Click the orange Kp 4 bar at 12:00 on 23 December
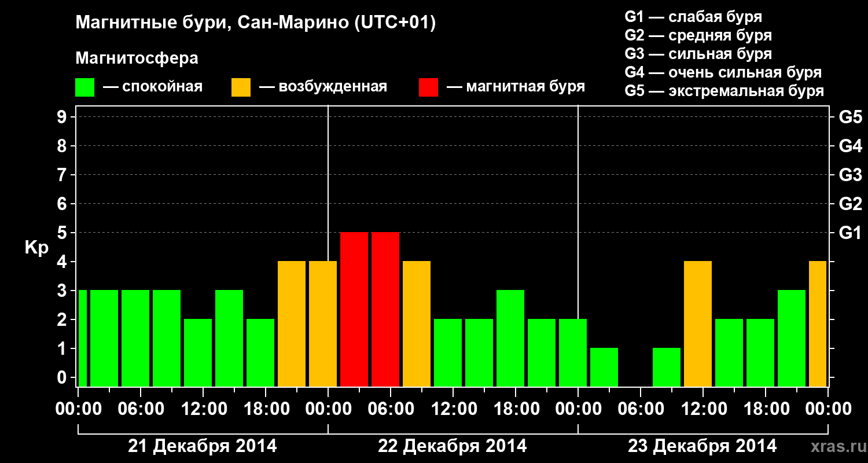 (x=698, y=324)
